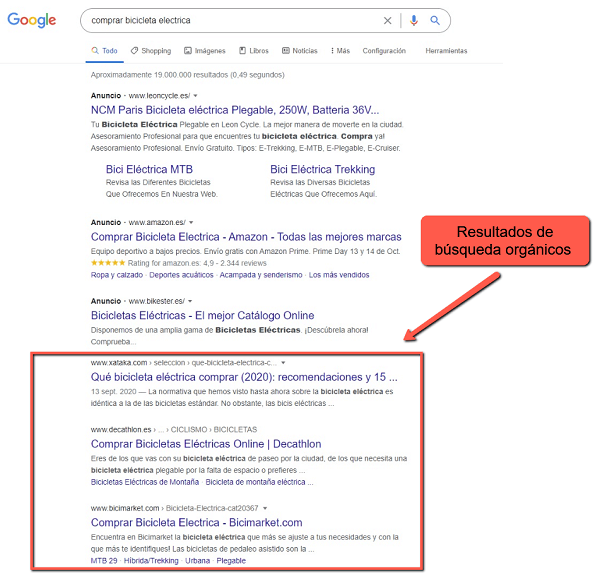
Task: Expand leoncycle.es ad dropdown arrow
Action: point(196,96)
